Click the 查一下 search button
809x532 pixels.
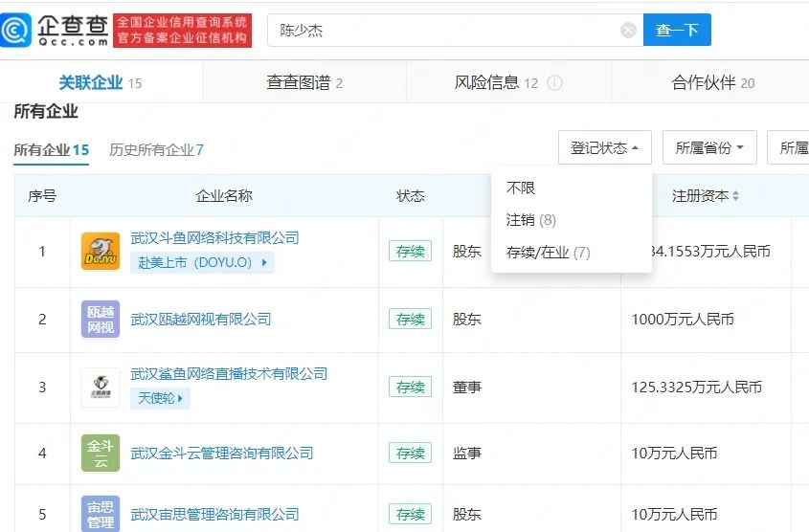[x=677, y=30]
